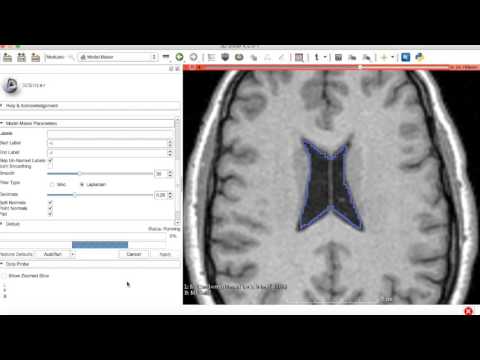Click the Transforms module icon

pos(253,58)
